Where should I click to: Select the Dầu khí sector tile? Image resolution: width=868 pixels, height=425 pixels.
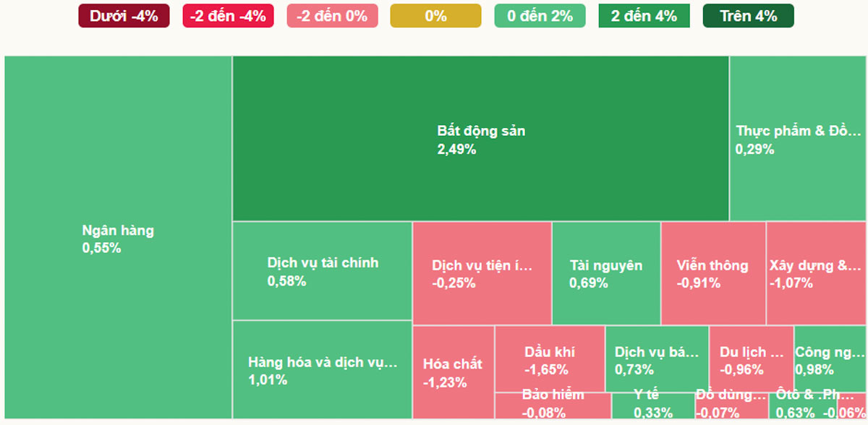point(550,359)
